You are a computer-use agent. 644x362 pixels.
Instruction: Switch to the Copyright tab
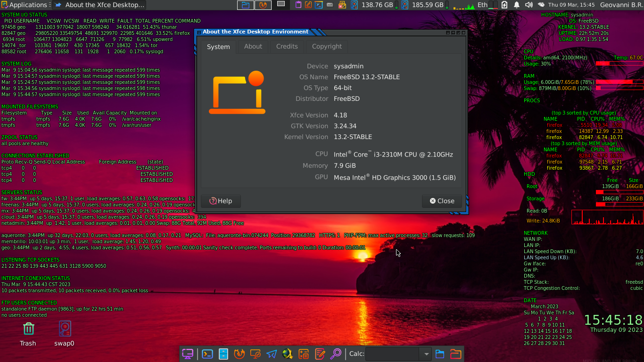click(327, 46)
